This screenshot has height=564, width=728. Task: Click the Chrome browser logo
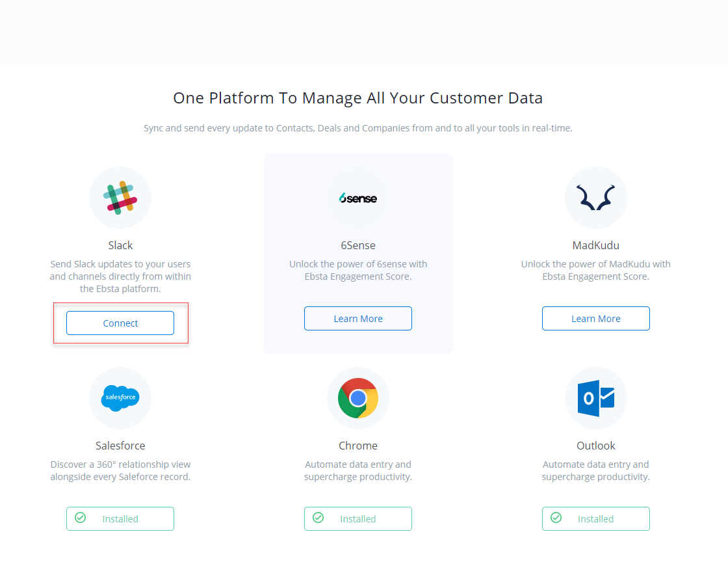point(358,397)
